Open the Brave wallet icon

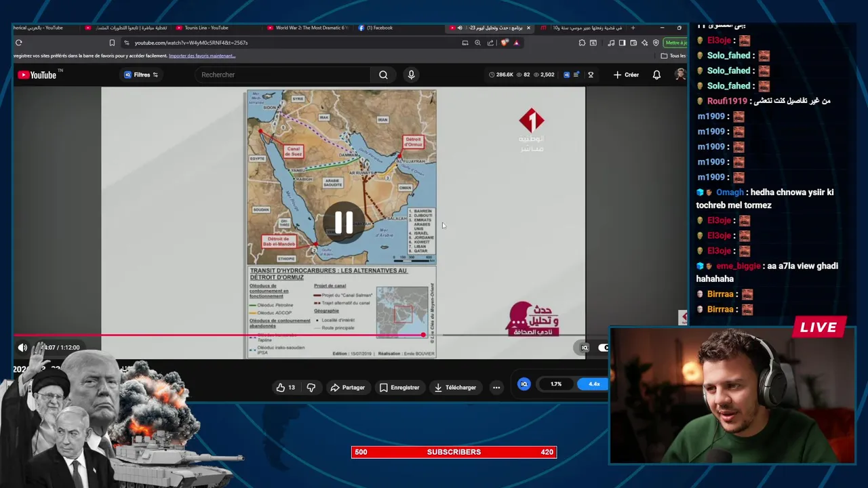pyautogui.click(x=633, y=43)
